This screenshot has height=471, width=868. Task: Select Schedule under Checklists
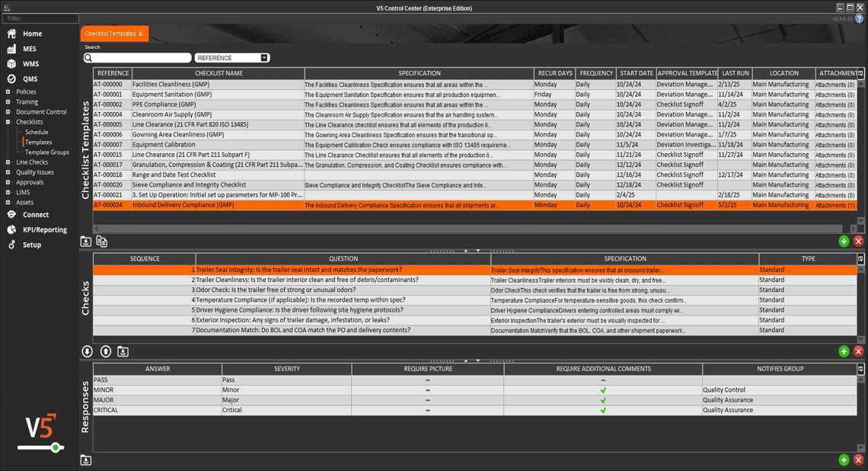[x=37, y=132]
